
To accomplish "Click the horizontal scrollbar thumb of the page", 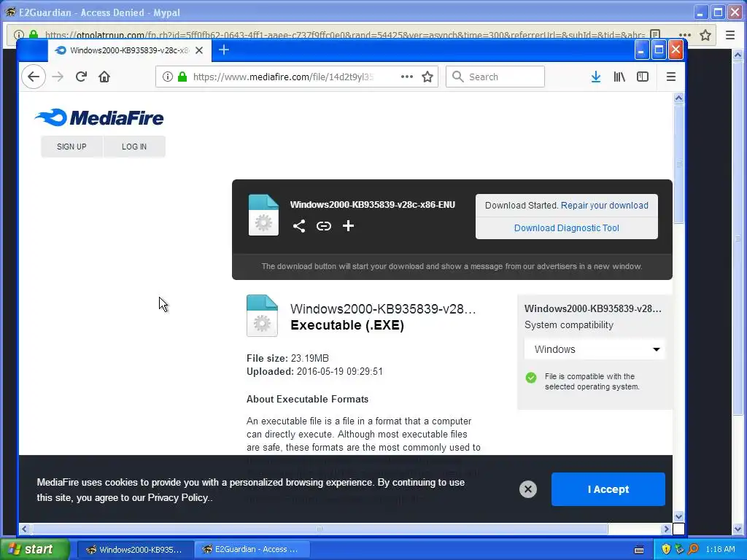I will click(x=320, y=529).
